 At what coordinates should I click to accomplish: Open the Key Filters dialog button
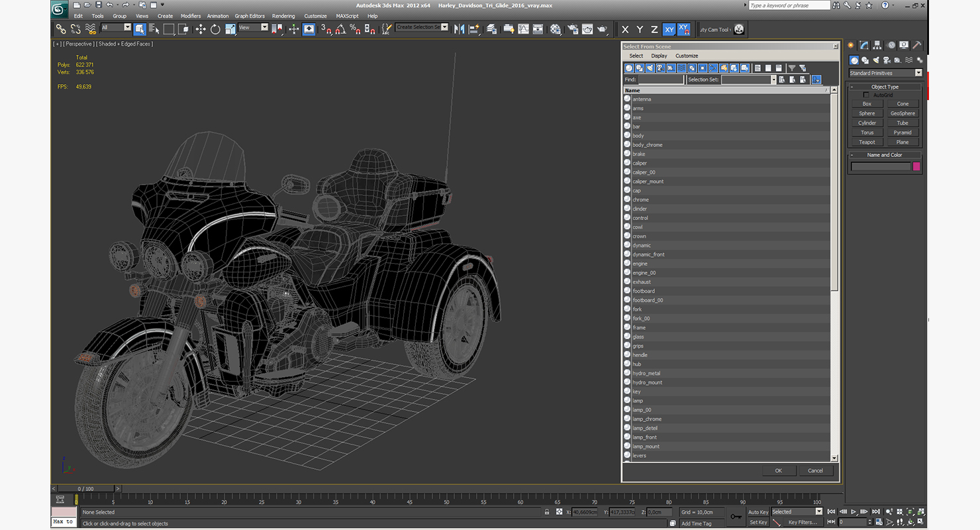[x=802, y=522]
